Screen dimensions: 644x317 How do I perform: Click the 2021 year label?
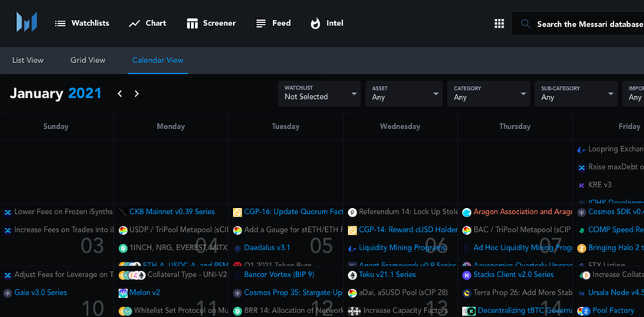click(84, 94)
